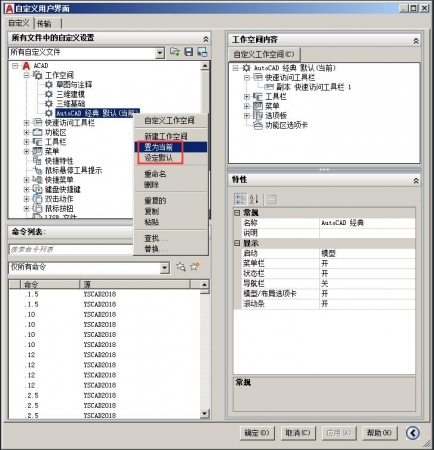The width and height of the screenshot is (434, 450).
Task: Create a new command using star icon
Action: click(x=194, y=266)
